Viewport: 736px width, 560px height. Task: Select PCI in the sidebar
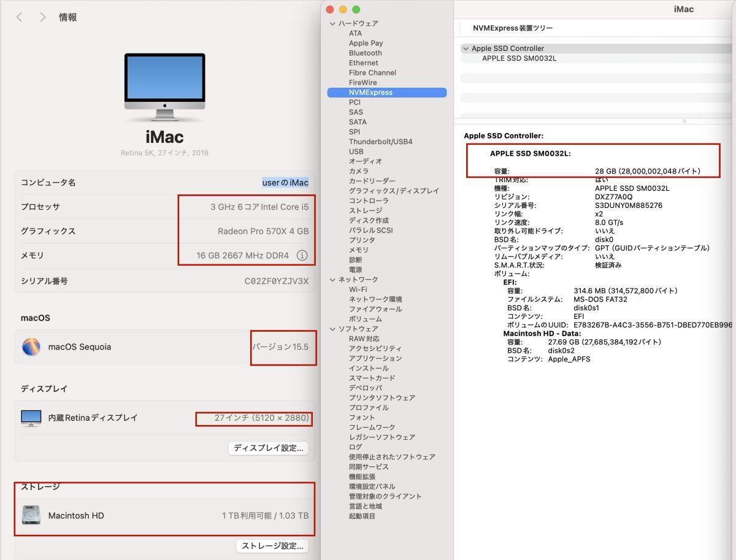[x=355, y=102]
